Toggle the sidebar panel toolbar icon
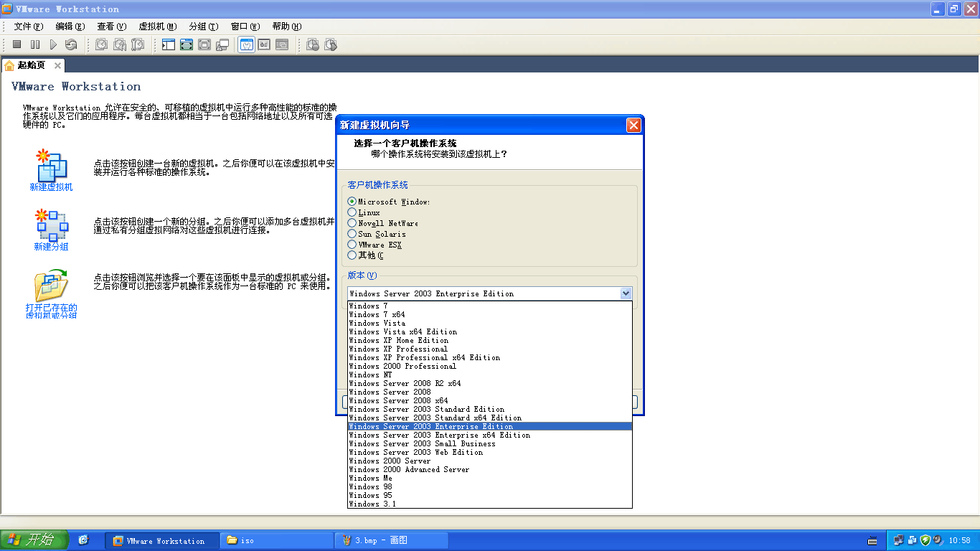 (169, 44)
